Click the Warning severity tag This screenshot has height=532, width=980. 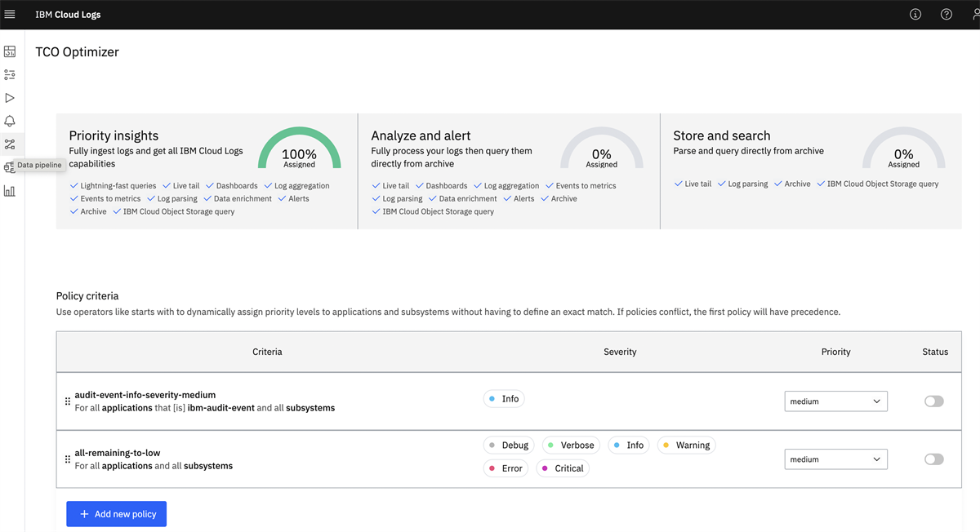point(686,446)
